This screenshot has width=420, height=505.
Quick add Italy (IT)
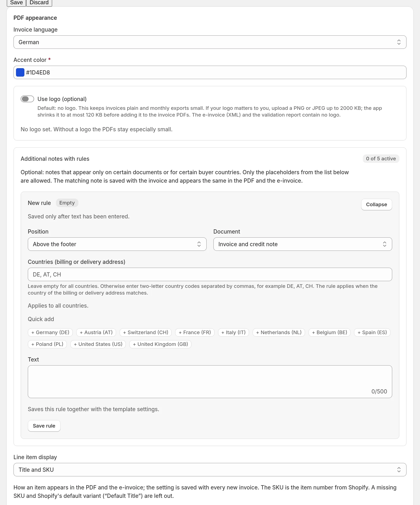233,332
